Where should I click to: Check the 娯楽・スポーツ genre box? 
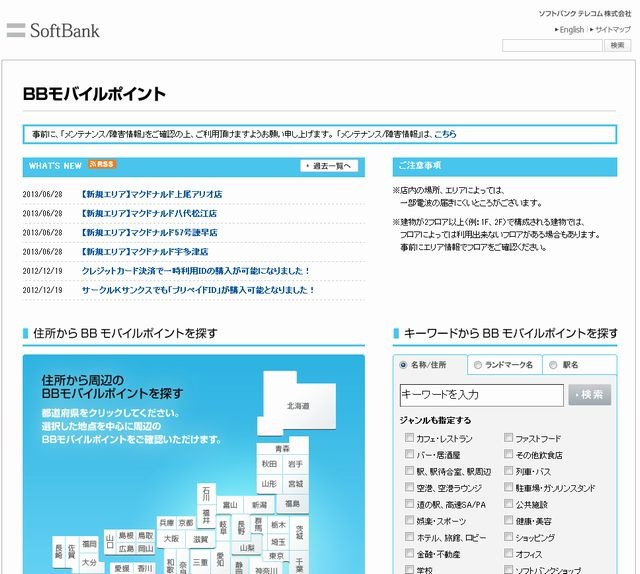[409, 520]
